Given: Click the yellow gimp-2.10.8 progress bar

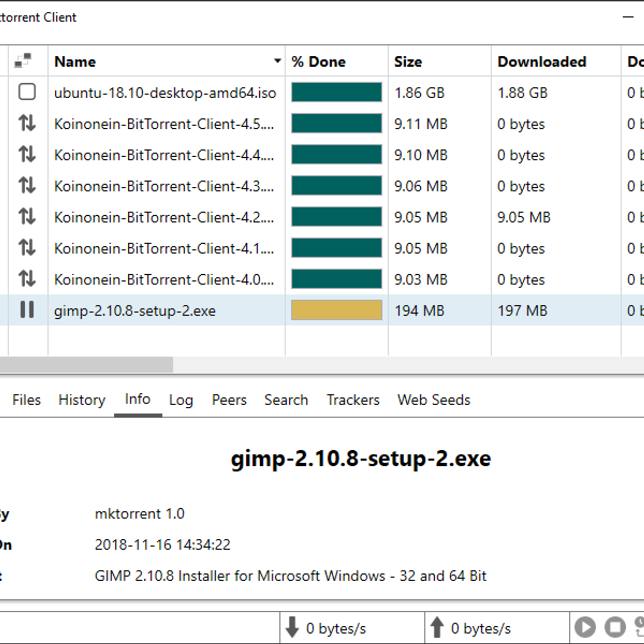Looking at the screenshot, I should 336,310.
